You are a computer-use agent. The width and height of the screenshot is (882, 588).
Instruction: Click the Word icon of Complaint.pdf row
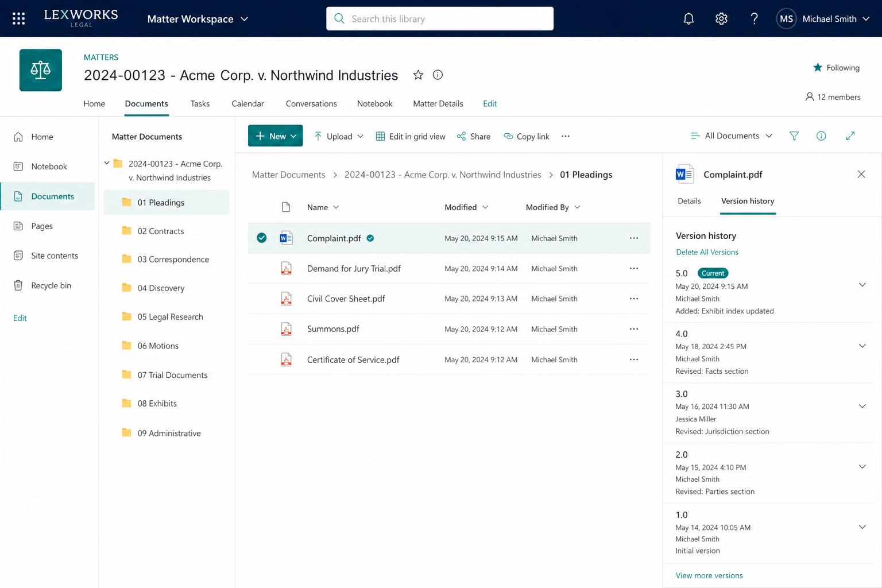coord(286,238)
